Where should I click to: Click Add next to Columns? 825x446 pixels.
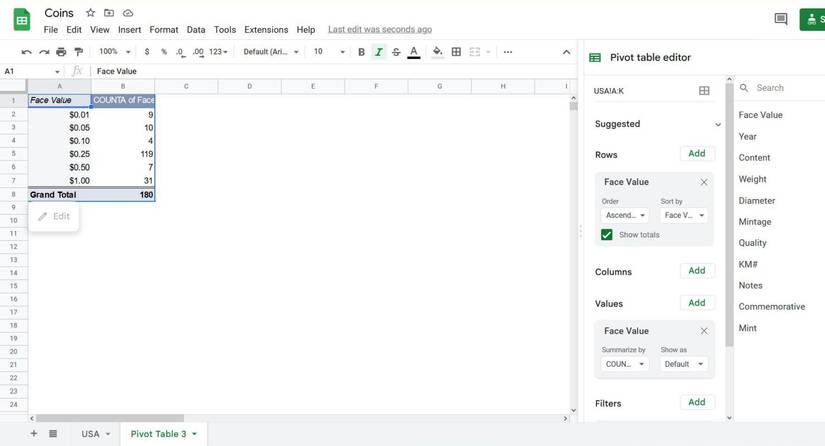coord(697,270)
